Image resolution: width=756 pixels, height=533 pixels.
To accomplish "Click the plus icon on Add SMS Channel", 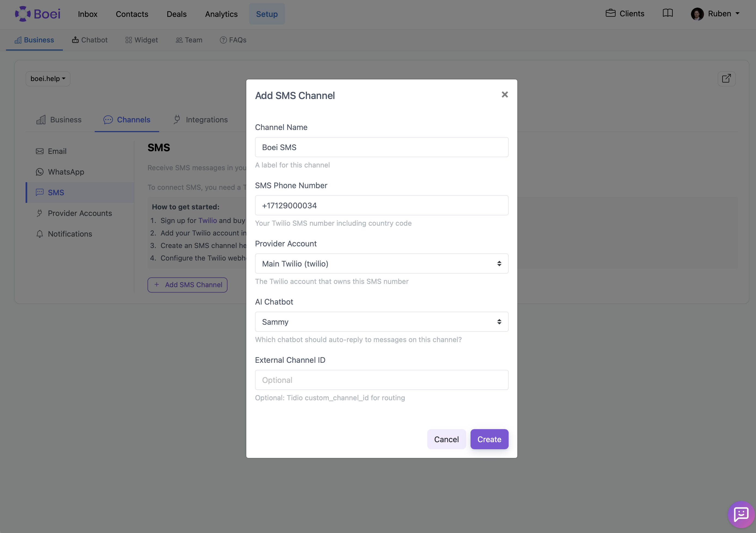I will pyautogui.click(x=157, y=285).
